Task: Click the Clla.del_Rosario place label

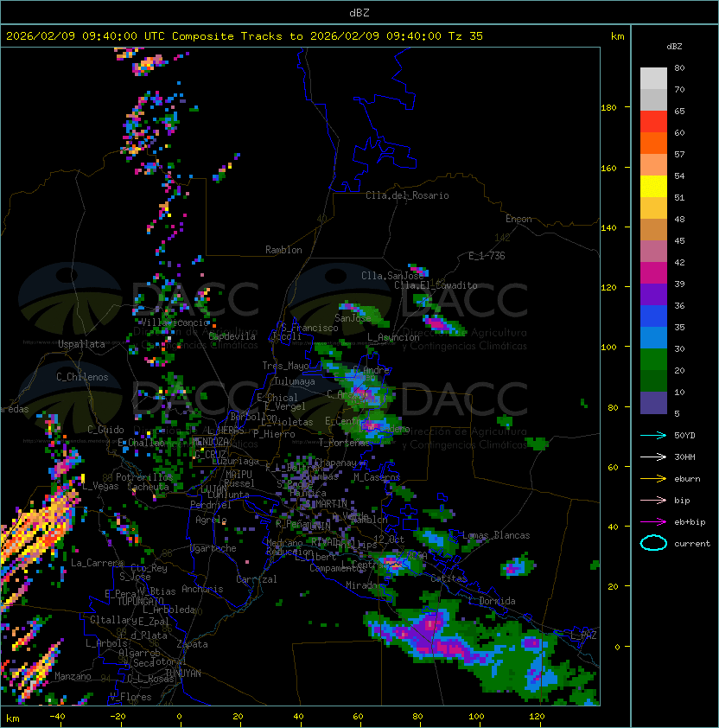Action: point(407,195)
